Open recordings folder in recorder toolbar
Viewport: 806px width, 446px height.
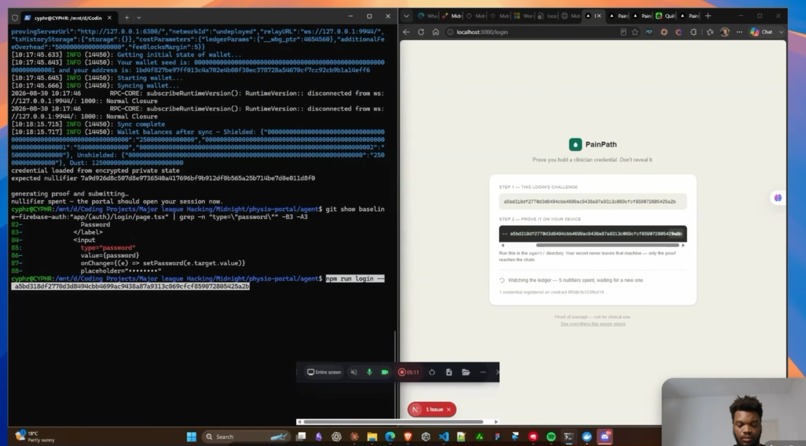[466, 372]
